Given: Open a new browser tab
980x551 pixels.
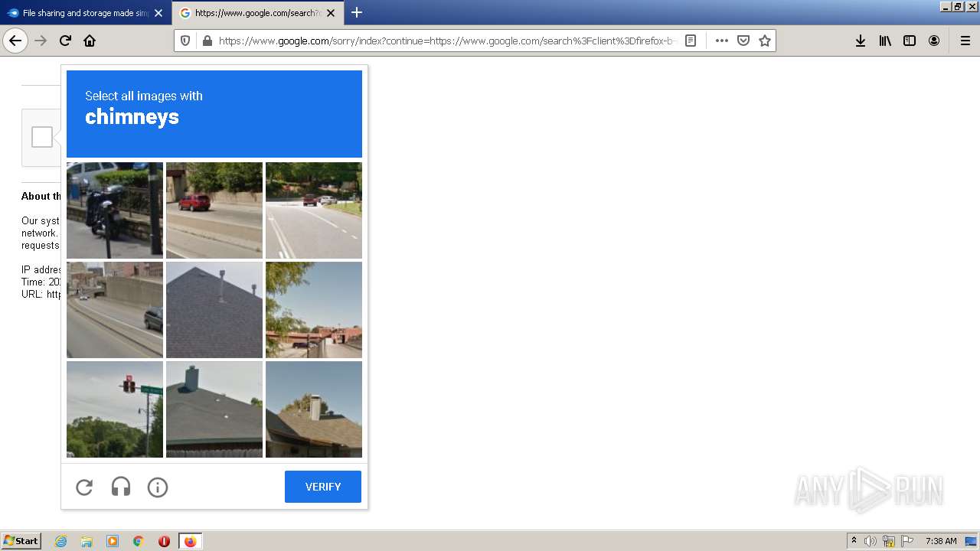Looking at the screenshot, I should coord(357,12).
